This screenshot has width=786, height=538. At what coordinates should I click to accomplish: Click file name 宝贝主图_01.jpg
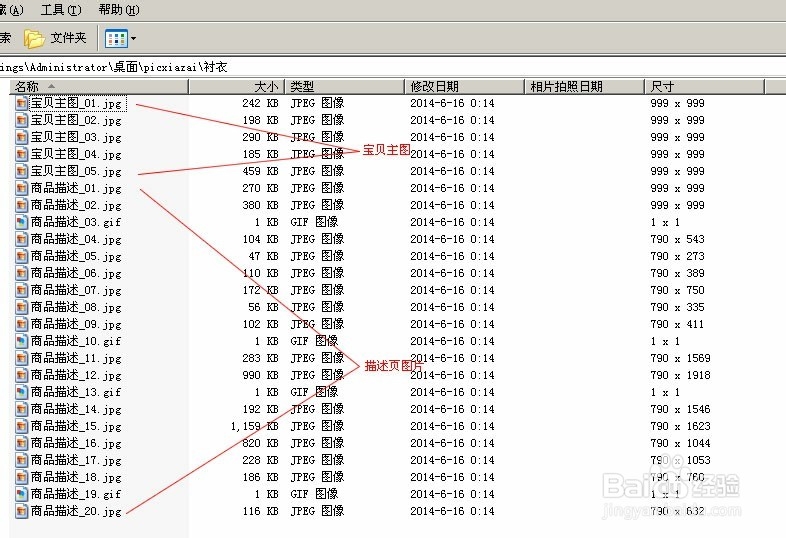click(76, 104)
